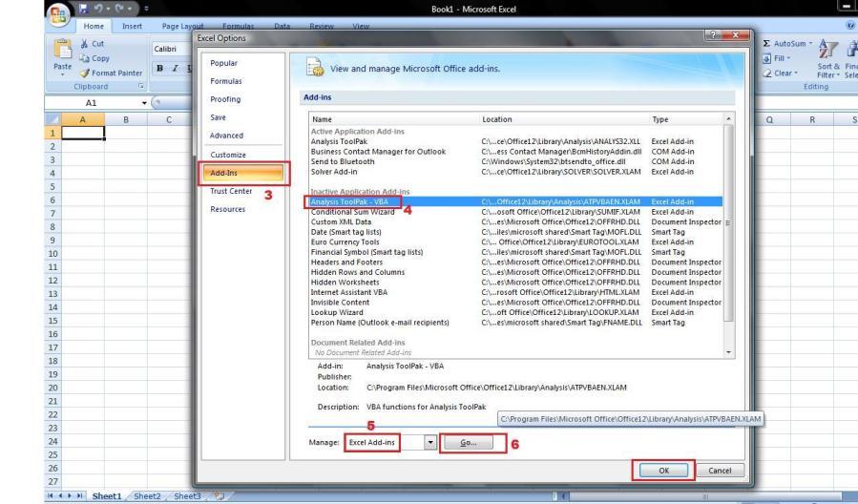This screenshot has height=504, width=858.
Task: Click the Undo icon in Quick Access Toolbar
Action: (98, 9)
